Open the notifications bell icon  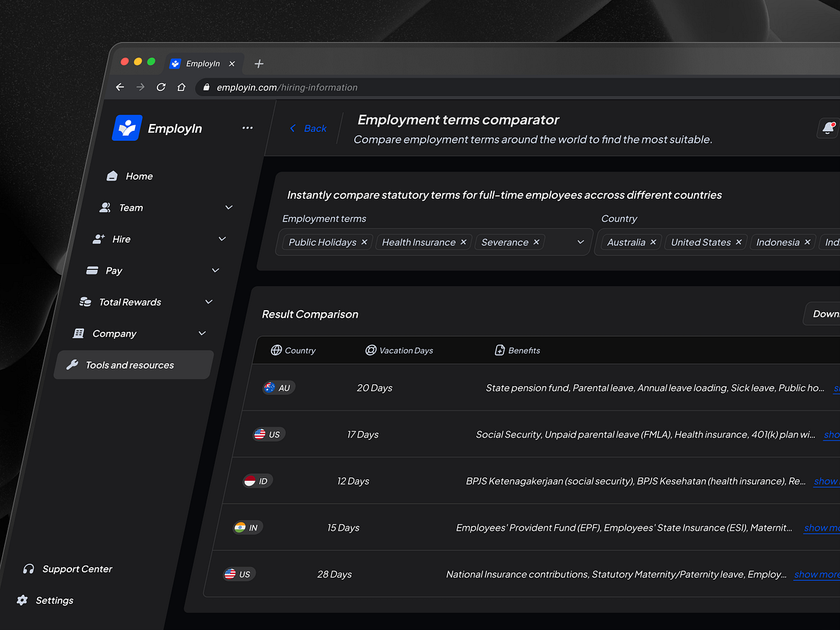coord(829,129)
